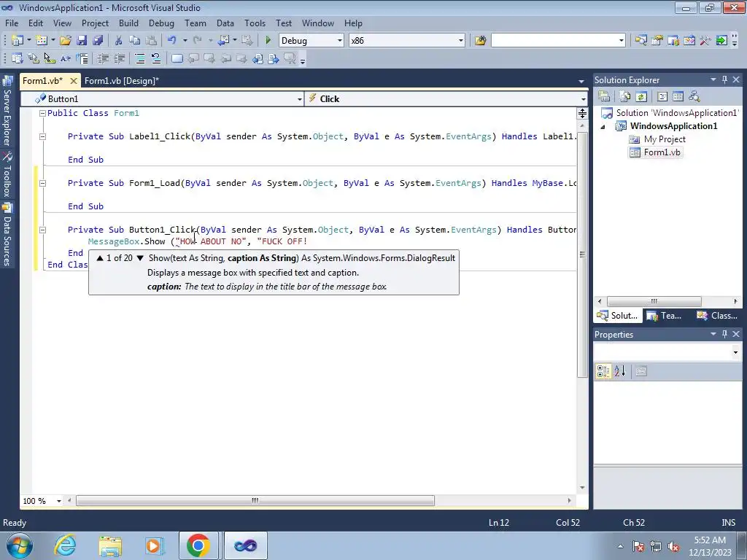Image resolution: width=747 pixels, height=560 pixels.
Task: Click the Paste clipboard icon
Action: tap(151, 41)
